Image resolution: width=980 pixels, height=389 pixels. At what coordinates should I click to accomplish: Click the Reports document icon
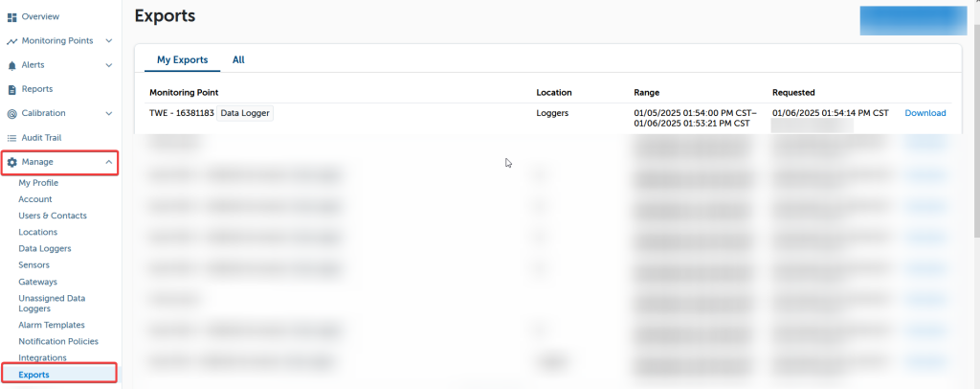12,89
